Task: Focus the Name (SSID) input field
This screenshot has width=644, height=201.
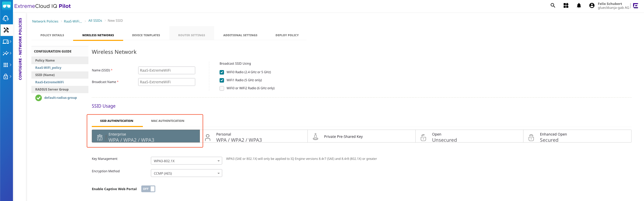Action: click(x=167, y=70)
